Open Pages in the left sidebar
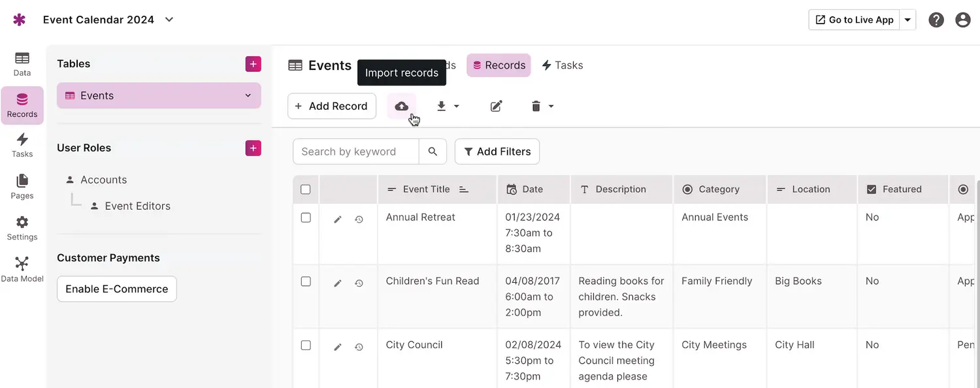The width and height of the screenshot is (980, 388). (22, 186)
